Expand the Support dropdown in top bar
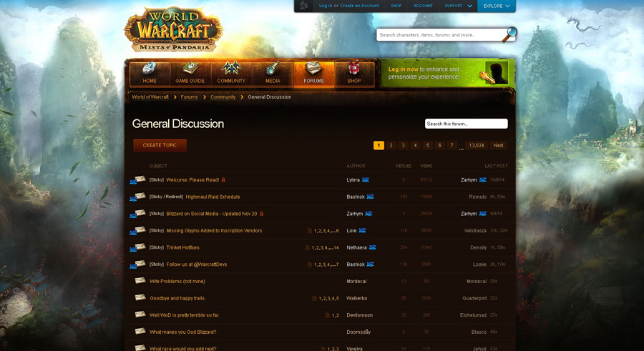The width and height of the screenshot is (644, 351). coord(459,6)
